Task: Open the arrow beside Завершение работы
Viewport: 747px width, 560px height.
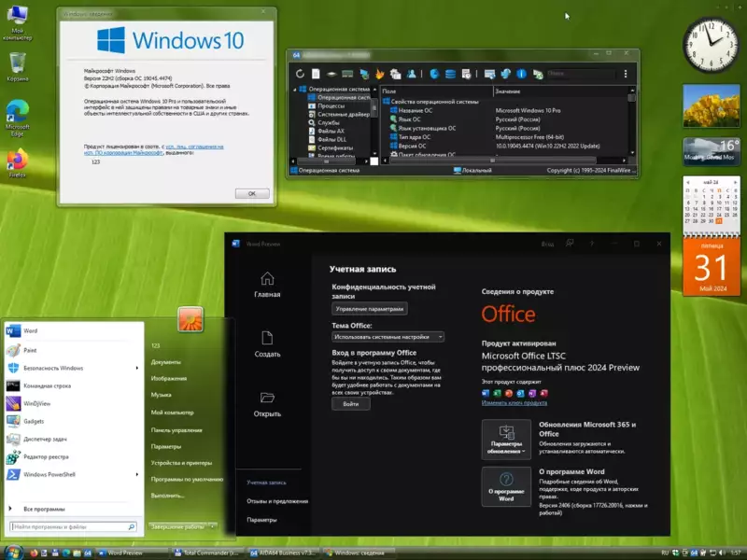Action: (x=213, y=526)
